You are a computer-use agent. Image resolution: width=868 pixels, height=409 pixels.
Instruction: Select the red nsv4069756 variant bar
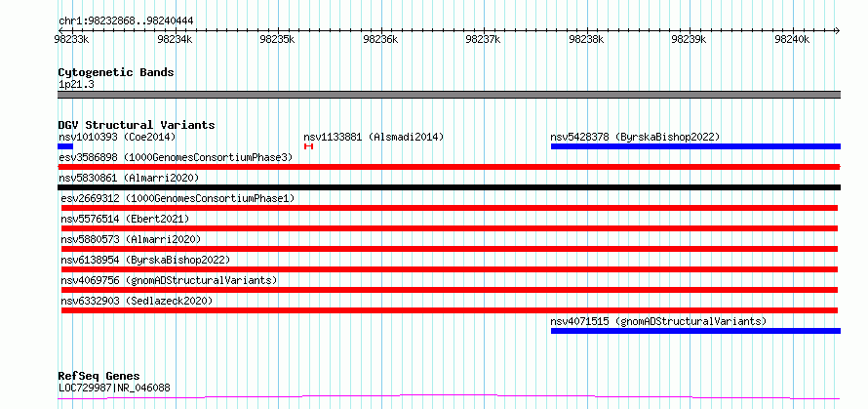(450, 290)
